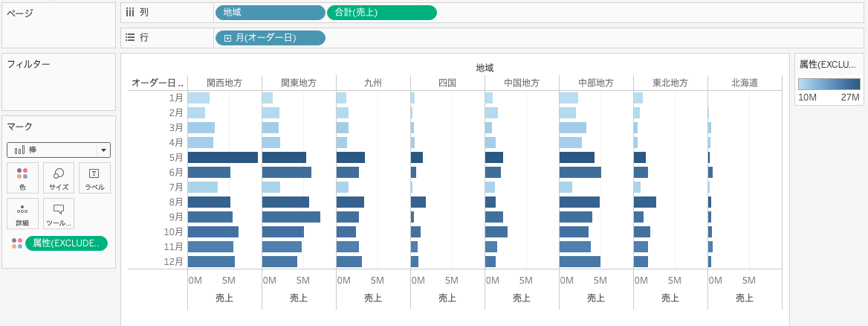Click the 列 columns shelf icon

(130, 13)
